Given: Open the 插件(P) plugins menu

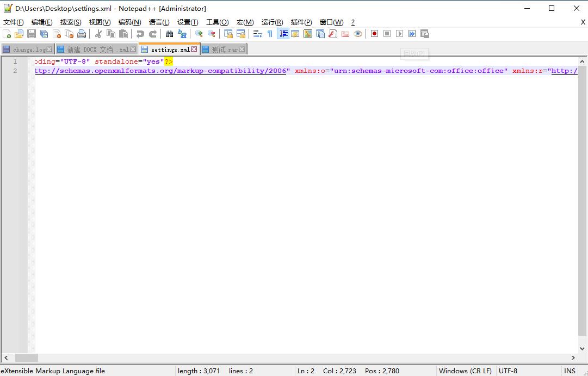Looking at the screenshot, I should [x=301, y=22].
